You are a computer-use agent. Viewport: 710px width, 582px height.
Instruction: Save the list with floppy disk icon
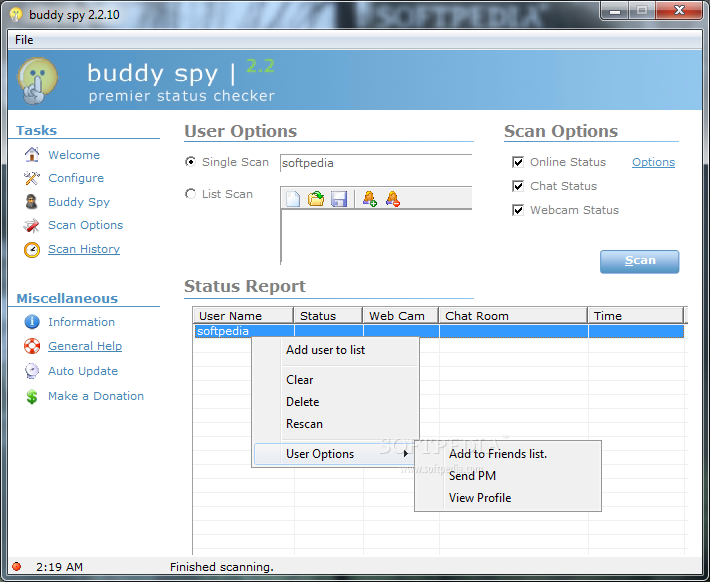coord(339,198)
